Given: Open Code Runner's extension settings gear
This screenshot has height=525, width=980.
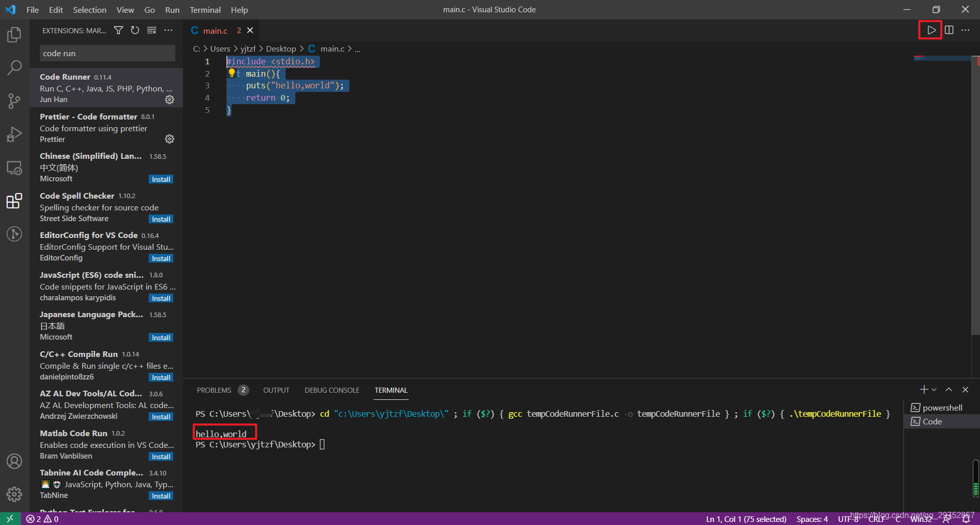Looking at the screenshot, I should [170, 100].
